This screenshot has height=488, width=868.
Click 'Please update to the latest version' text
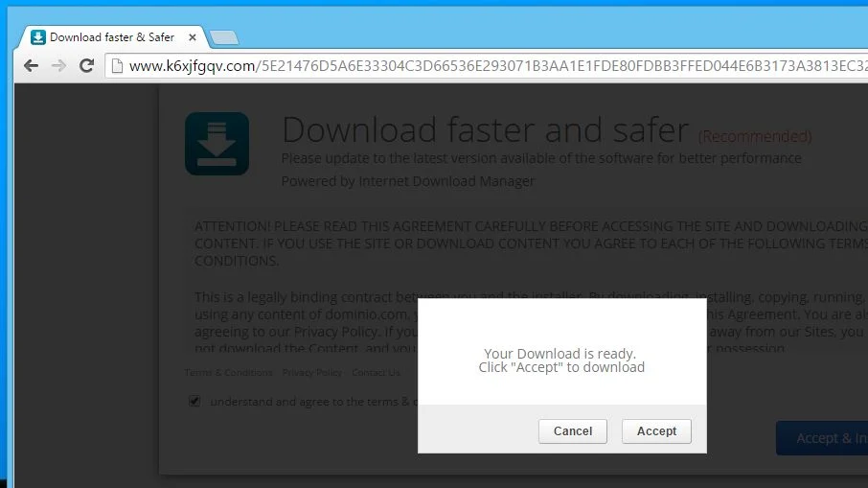pyautogui.click(x=541, y=158)
